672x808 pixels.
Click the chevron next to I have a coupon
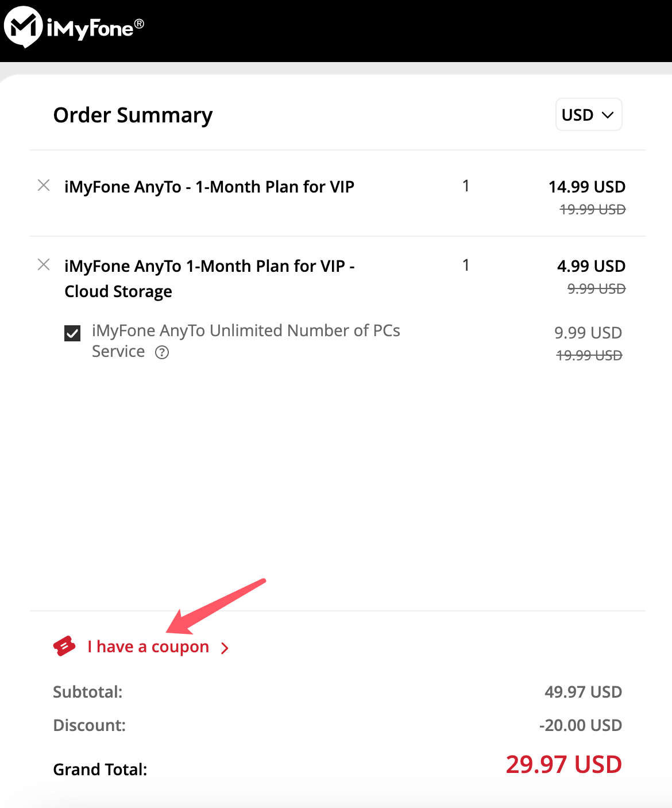[225, 647]
